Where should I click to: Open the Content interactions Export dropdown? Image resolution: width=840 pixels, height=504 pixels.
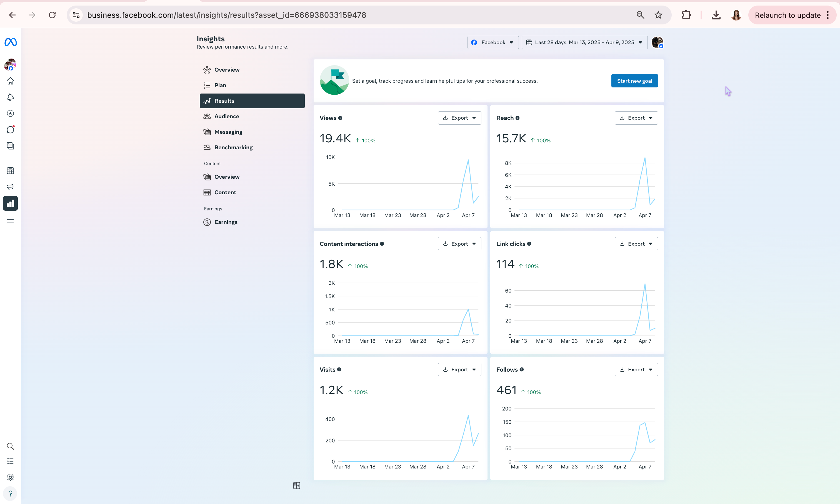(460, 244)
